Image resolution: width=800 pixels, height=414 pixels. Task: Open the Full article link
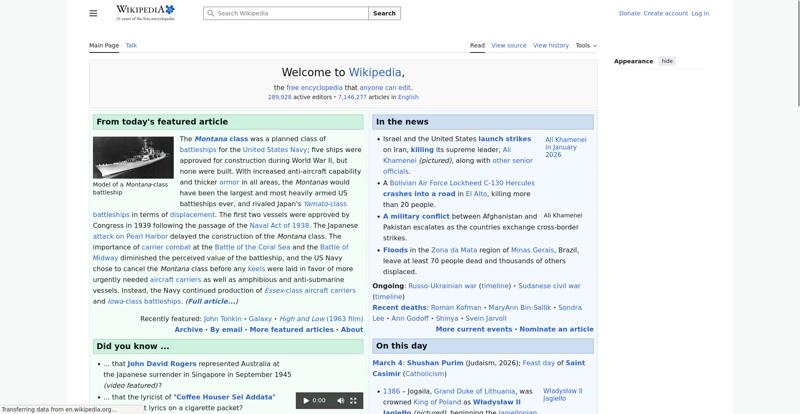click(211, 301)
